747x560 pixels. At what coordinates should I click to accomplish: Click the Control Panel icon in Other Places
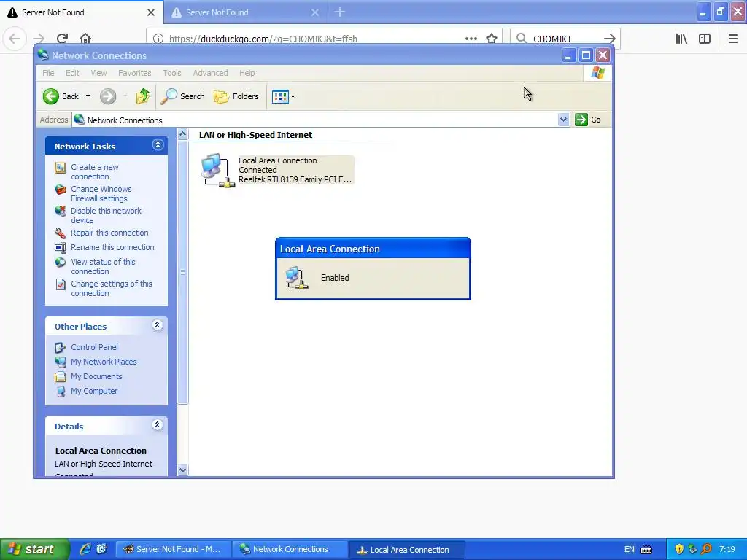tap(61, 348)
